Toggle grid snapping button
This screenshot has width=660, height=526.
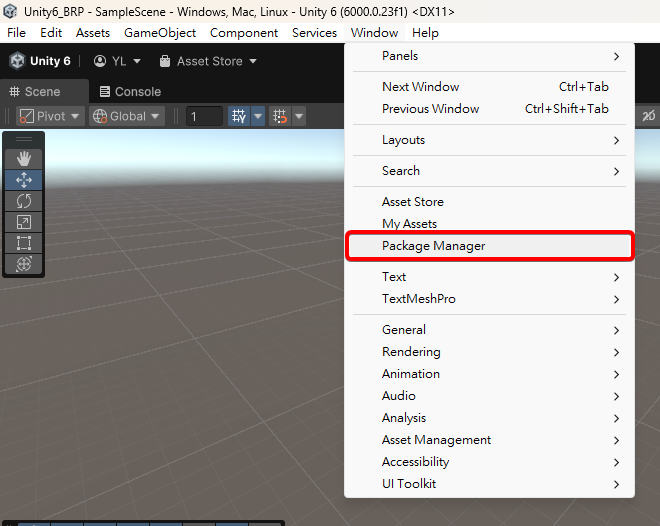click(x=280, y=116)
